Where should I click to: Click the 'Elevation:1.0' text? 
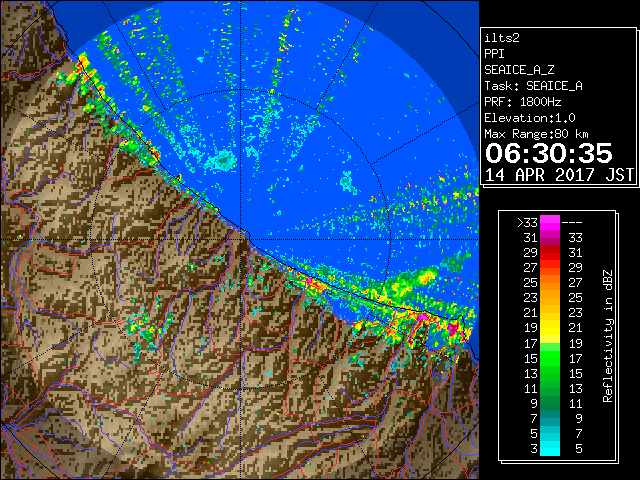coord(530,118)
